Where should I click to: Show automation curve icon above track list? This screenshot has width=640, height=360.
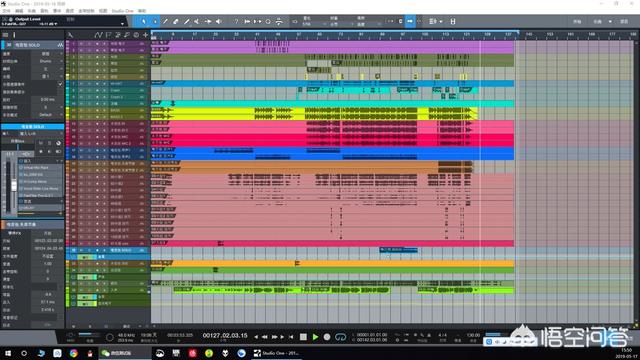(x=98, y=35)
